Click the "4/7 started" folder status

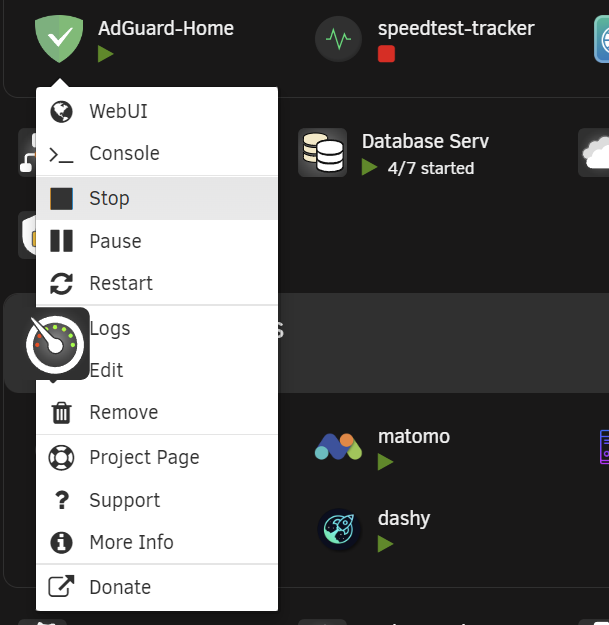431,168
